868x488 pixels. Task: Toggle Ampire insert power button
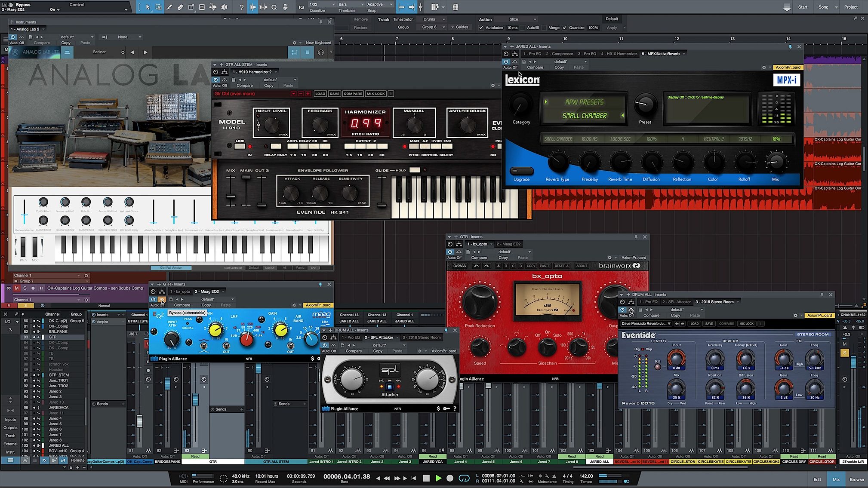pyautogui.click(x=94, y=322)
